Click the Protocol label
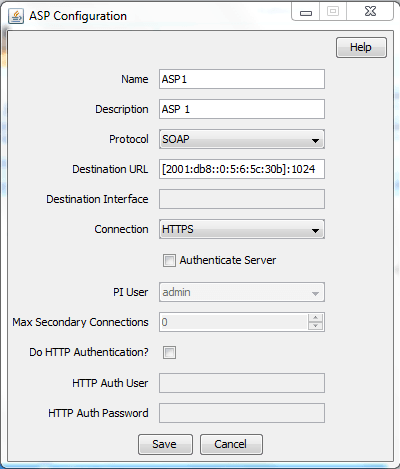400x469 pixels. point(129,139)
